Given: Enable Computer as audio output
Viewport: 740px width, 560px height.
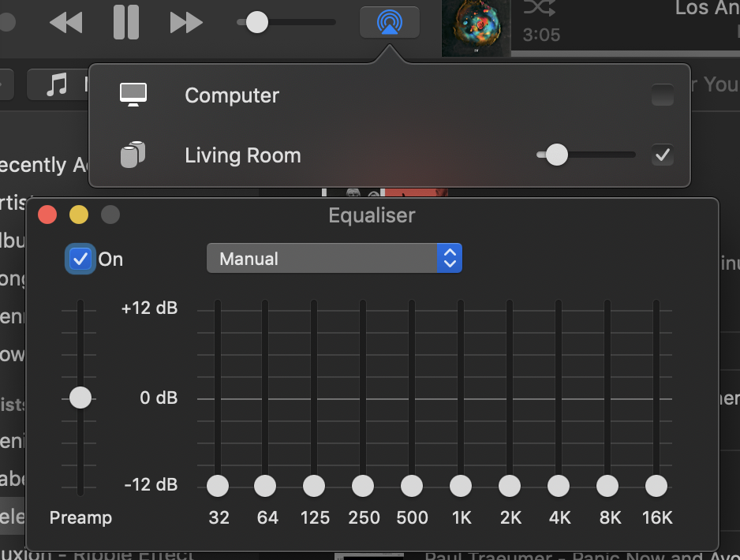Looking at the screenshot, I should click(663, 95).
